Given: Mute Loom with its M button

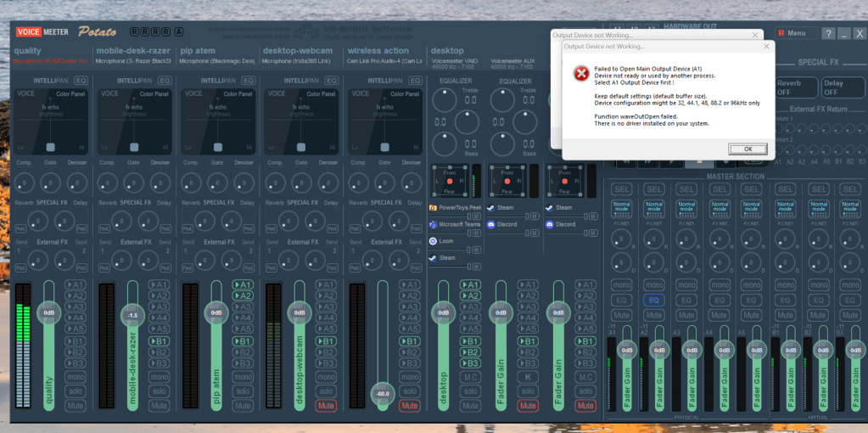Looking at the screenshot, I should click(x=476, y=250).
